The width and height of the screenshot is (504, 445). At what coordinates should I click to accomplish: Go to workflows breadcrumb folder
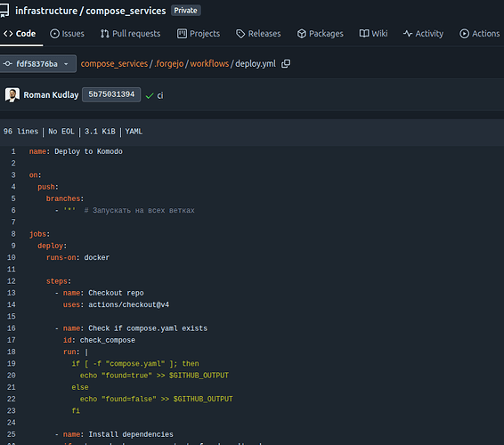[209, 63]
